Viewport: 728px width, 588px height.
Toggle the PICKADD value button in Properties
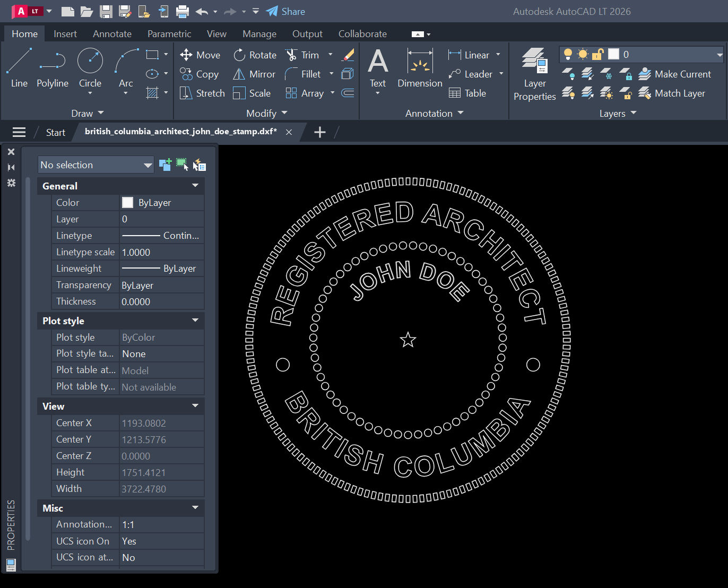coord(165,165)
